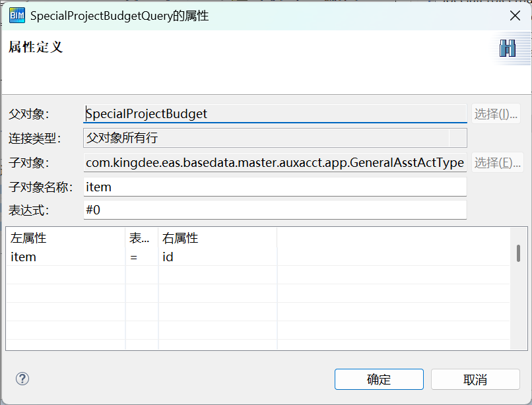The image size is (532, 405).
Task: Cancel the dialog with 取消
Action: (x=475, y=379)
